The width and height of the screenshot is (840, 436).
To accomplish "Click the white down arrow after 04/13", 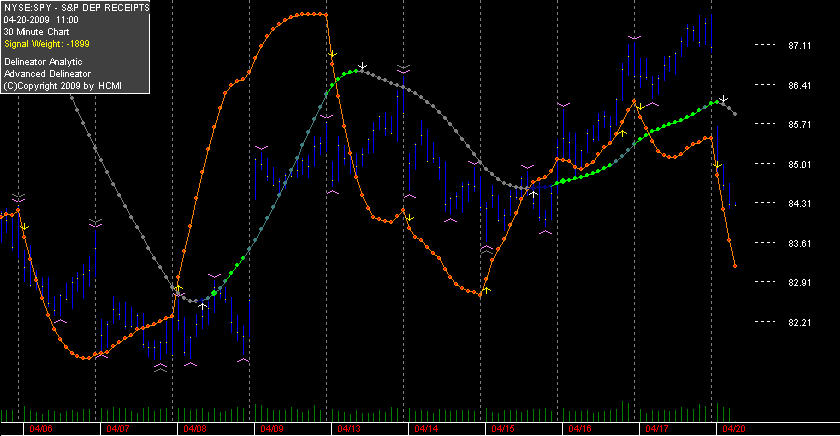I will 362,66.
